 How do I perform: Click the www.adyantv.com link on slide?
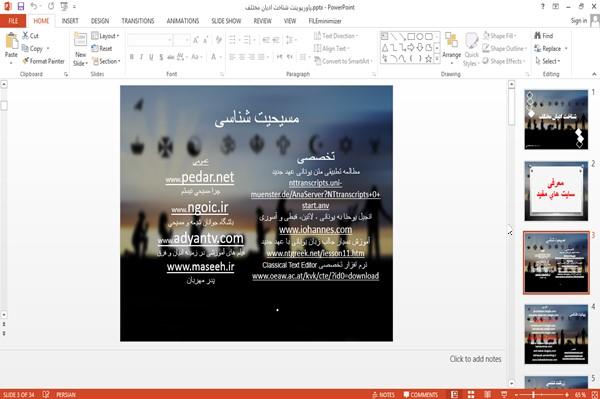201,239
